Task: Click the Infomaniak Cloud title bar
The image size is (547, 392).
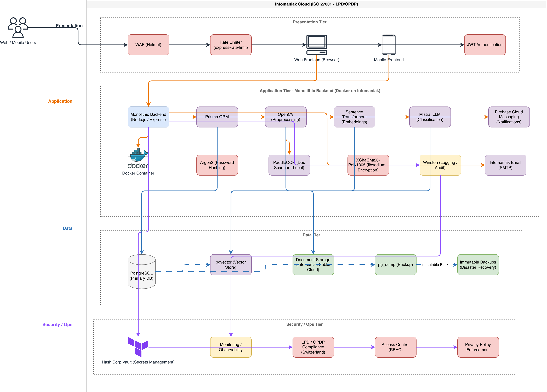Action: coord(316,4)
